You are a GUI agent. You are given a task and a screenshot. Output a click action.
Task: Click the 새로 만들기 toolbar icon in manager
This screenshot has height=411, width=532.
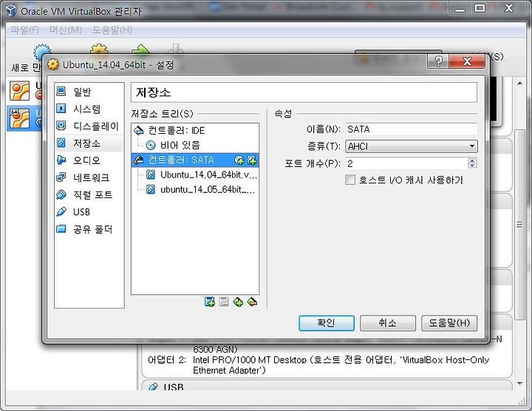pos(42,50)
